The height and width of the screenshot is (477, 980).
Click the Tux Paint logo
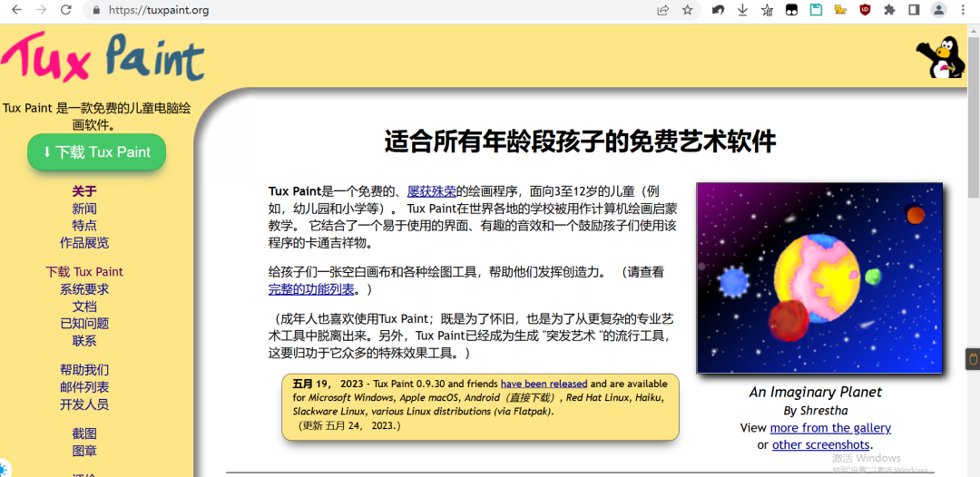[x=103, y=57]
